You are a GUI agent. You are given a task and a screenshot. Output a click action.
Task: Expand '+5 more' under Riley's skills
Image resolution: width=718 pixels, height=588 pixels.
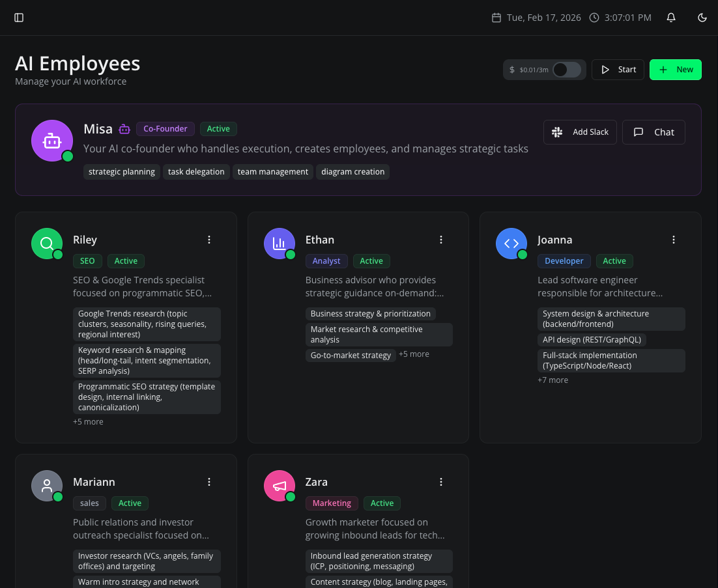[x=88, y=421]
